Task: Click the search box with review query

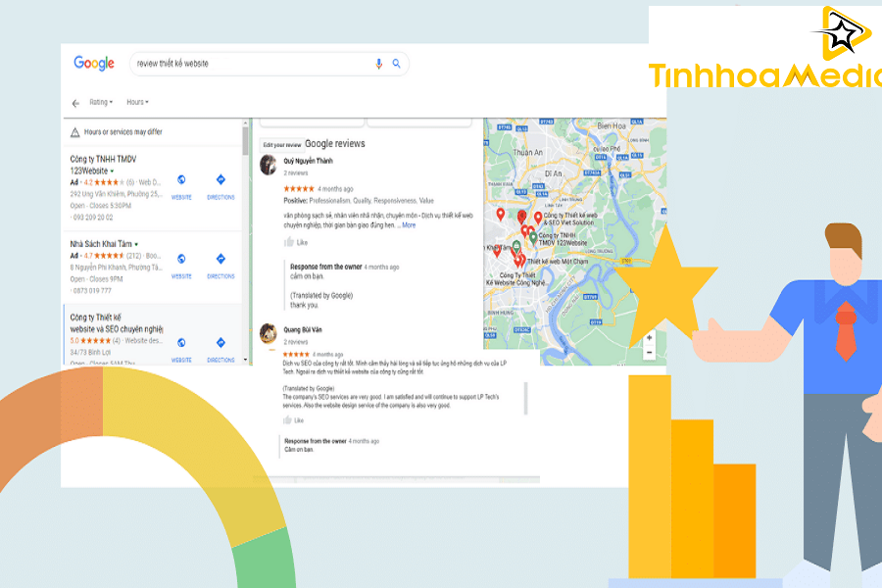Action: 269,64
